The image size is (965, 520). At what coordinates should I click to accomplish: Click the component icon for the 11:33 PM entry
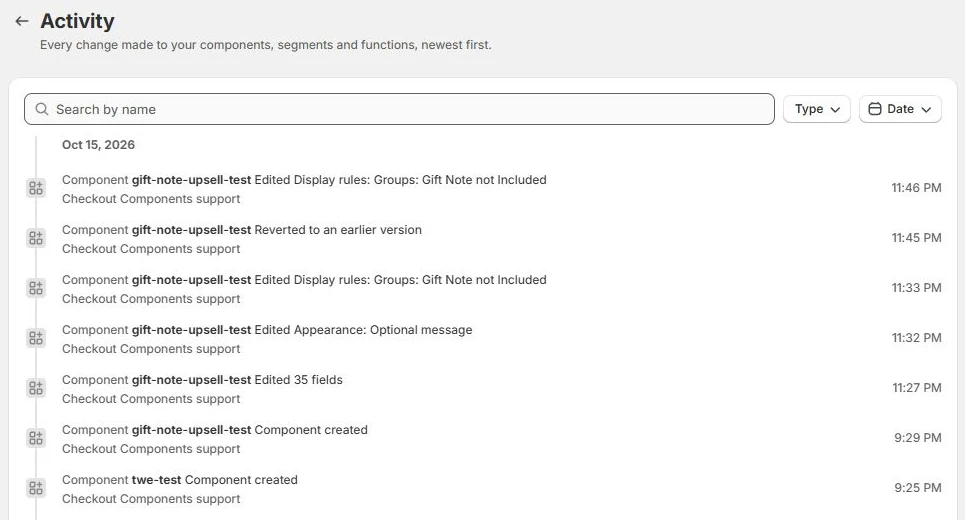click(36, 287)
